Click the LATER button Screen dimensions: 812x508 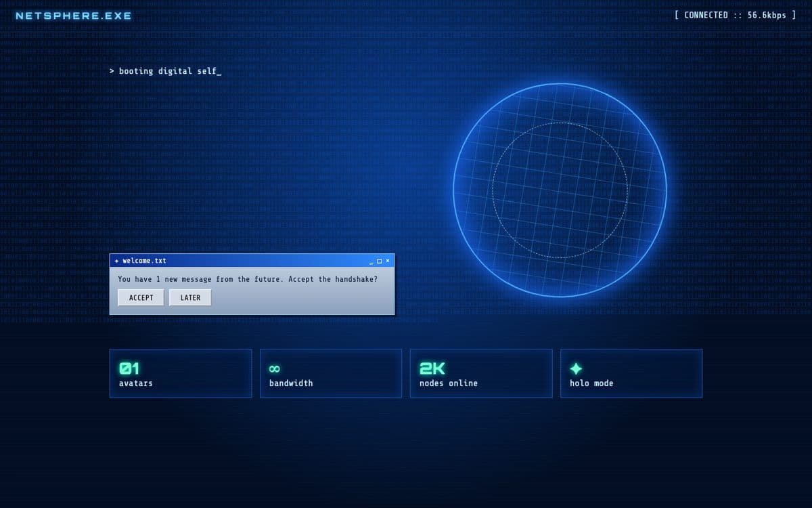(x=190, y=298)
